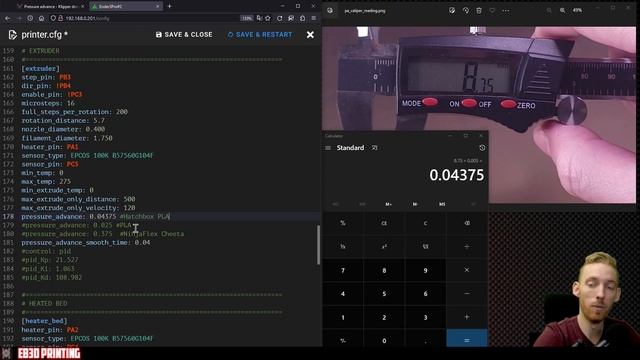
Task: Click the percent key in Calculator
Action: coord(343,223)
